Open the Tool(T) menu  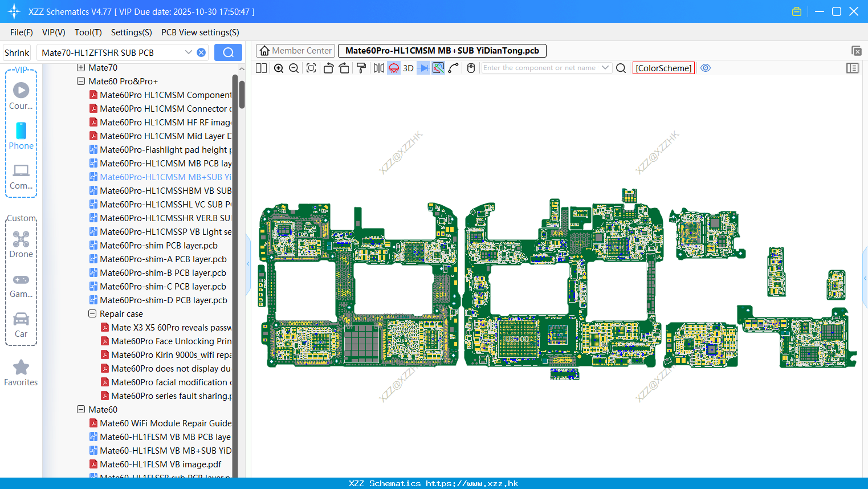point(88,32)
